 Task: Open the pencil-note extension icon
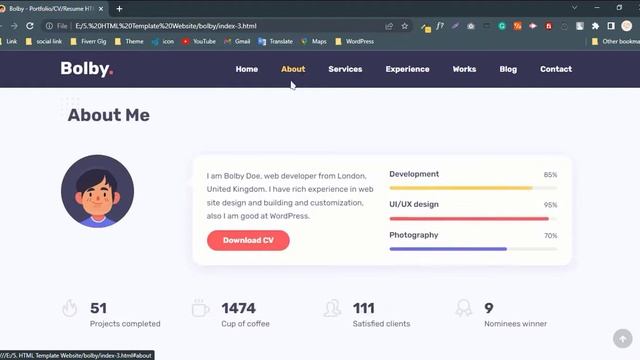[426, 27]
